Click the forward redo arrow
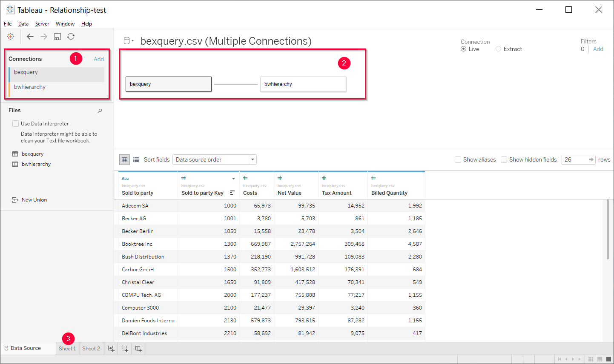 [x=44, y=37]
